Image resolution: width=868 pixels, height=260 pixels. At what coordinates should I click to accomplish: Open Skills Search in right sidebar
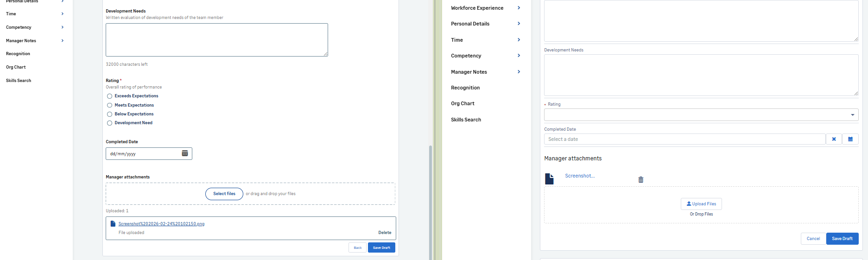pos(466,120)
